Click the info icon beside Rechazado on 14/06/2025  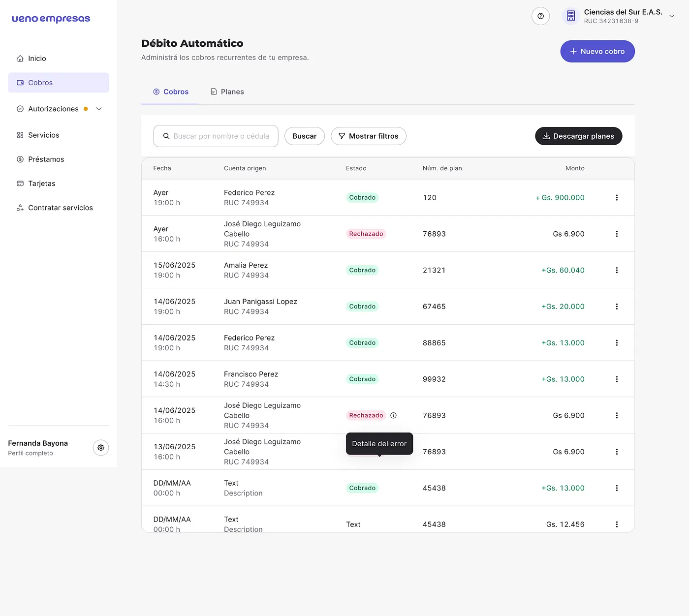[x=393, y=415]
